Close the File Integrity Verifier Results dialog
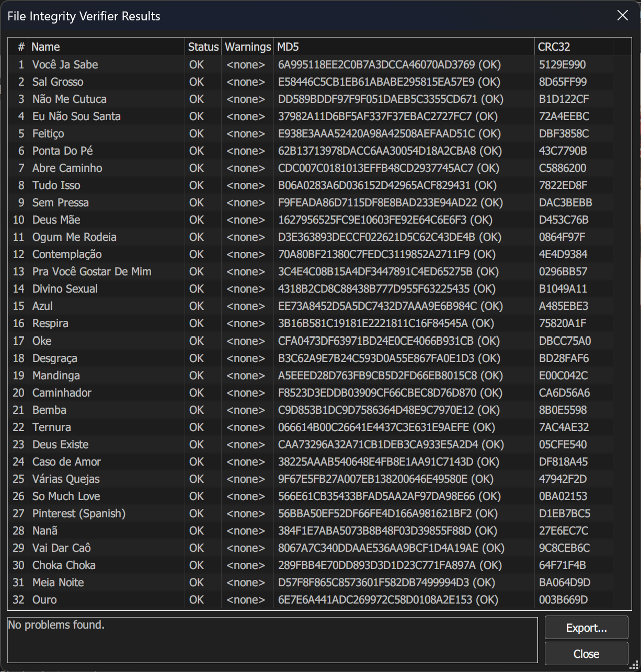Viewport: 641px width, 672px height. [x=622, y=16]
